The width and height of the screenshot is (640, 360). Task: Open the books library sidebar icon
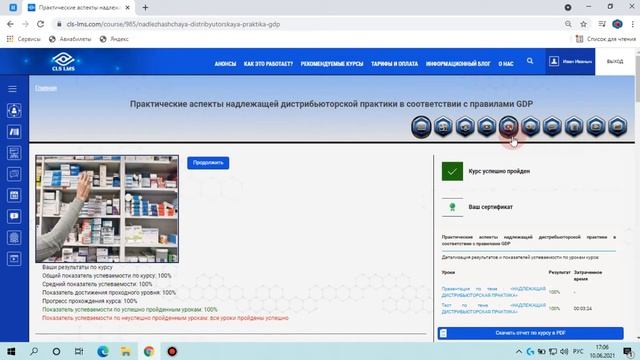pyautogui.click(x=14, y=132)
